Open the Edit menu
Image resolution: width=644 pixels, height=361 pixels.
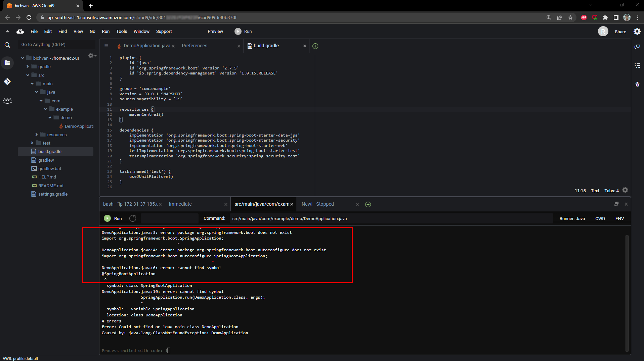[48, 31]
